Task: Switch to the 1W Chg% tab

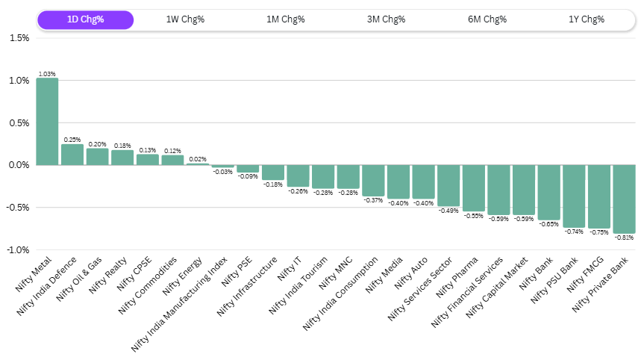Action: tap(185, 19)
